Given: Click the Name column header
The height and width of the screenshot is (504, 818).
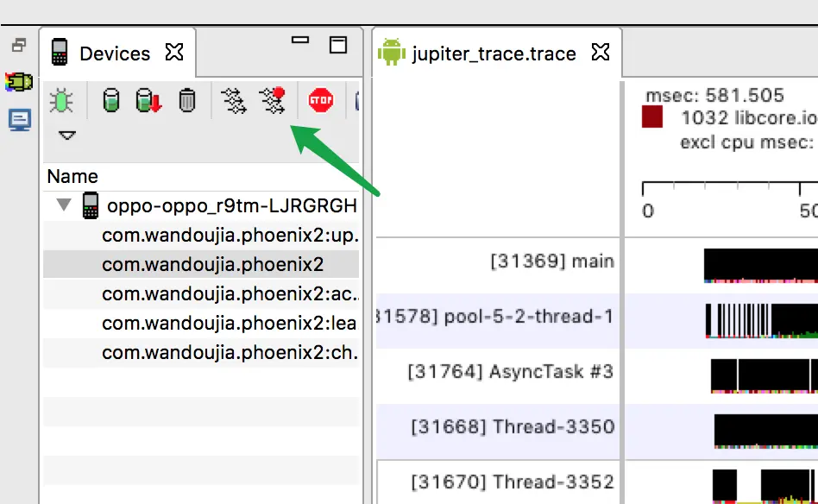Looking at the screenshot, I should click(72, 176).
